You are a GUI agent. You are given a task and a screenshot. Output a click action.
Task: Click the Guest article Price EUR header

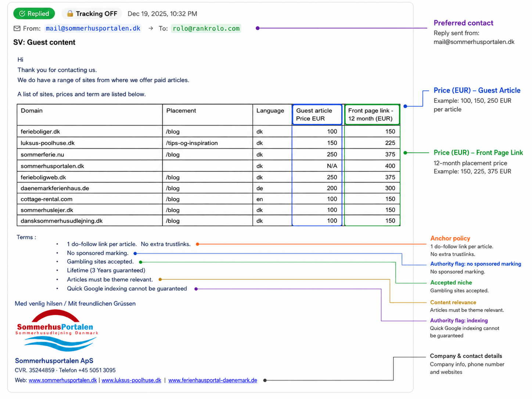[317, 115]
